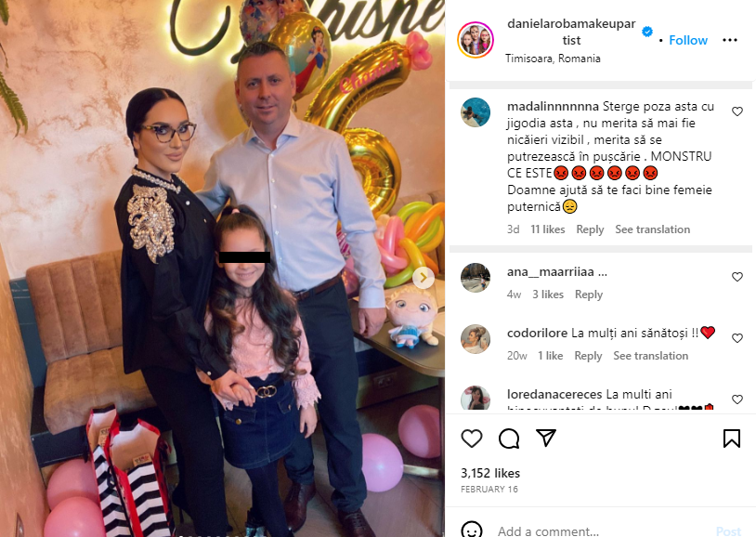Like loredanacereces' comment heart
Image resolution: width=756 pixels, height=537 pixels.
click(x=737, y=399)
